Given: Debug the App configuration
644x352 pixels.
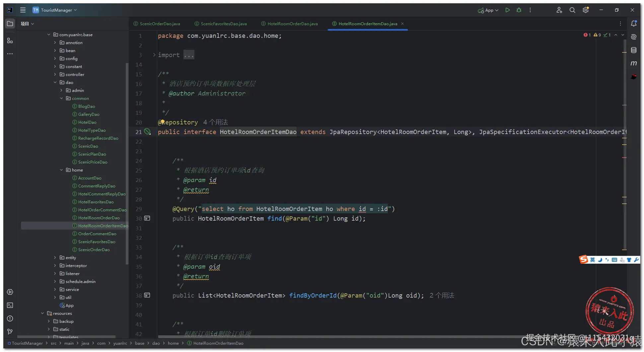Looking at the screenshot, I should click(519, 10).
